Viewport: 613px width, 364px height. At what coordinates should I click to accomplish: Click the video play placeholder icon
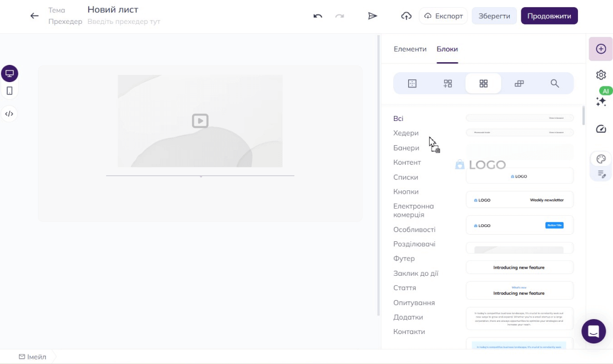(x=200, y=120)
